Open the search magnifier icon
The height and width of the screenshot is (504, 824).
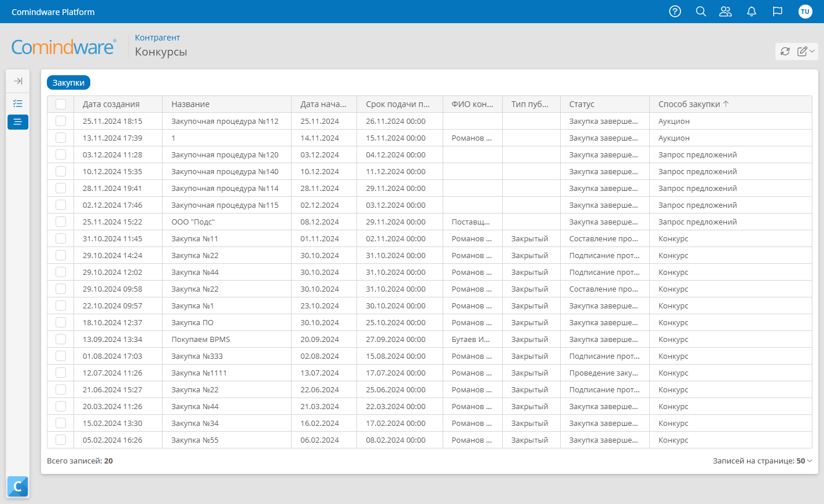pyautogui.click(x=701, y=12)
